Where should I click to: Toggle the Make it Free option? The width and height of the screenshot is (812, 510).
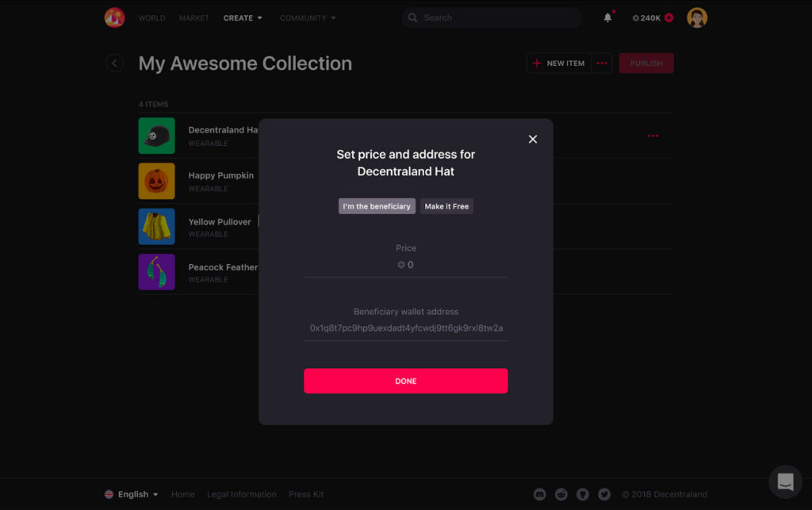(x=446, y=206)
